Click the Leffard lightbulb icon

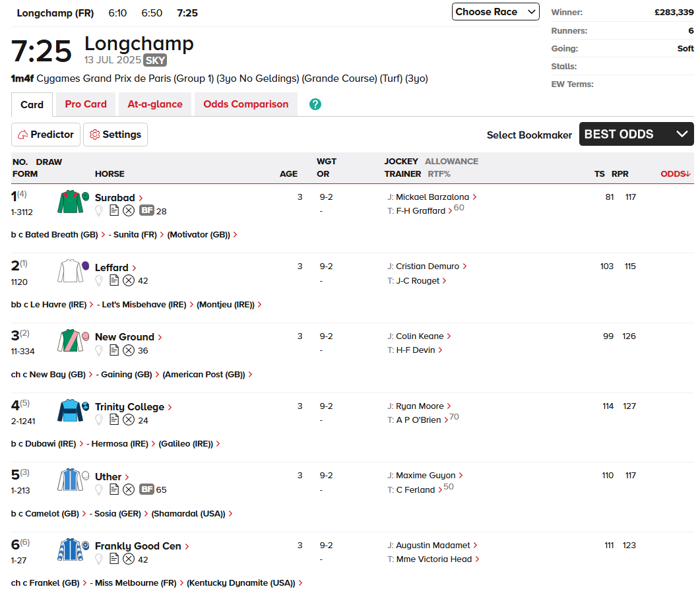pyautogui.click(x=99, y=280)
